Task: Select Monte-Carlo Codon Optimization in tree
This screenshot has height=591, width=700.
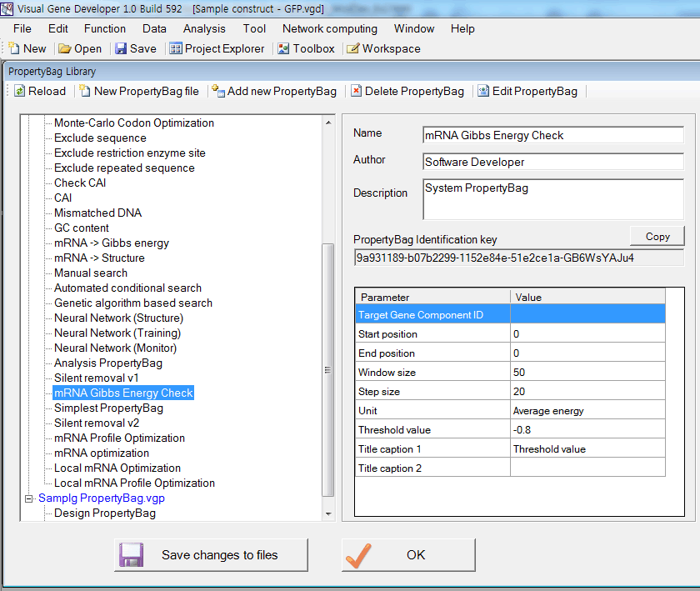Action: click(134, 123)
